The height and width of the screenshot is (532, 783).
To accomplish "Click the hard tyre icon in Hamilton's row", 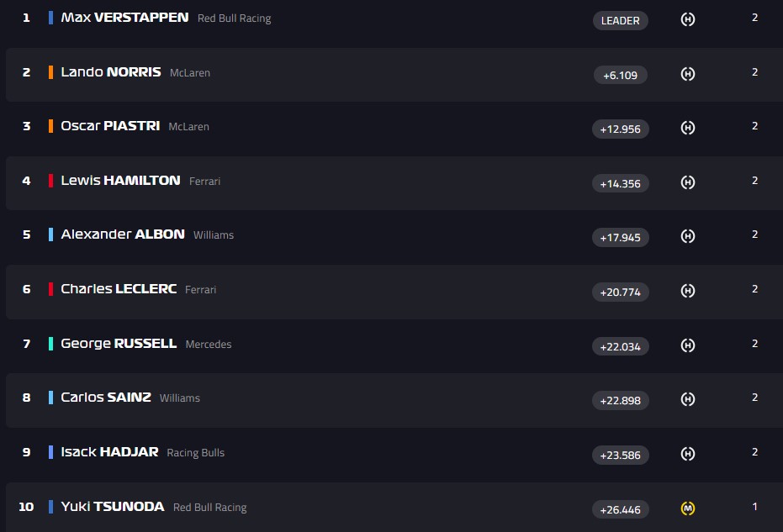I will coord(687,182).
